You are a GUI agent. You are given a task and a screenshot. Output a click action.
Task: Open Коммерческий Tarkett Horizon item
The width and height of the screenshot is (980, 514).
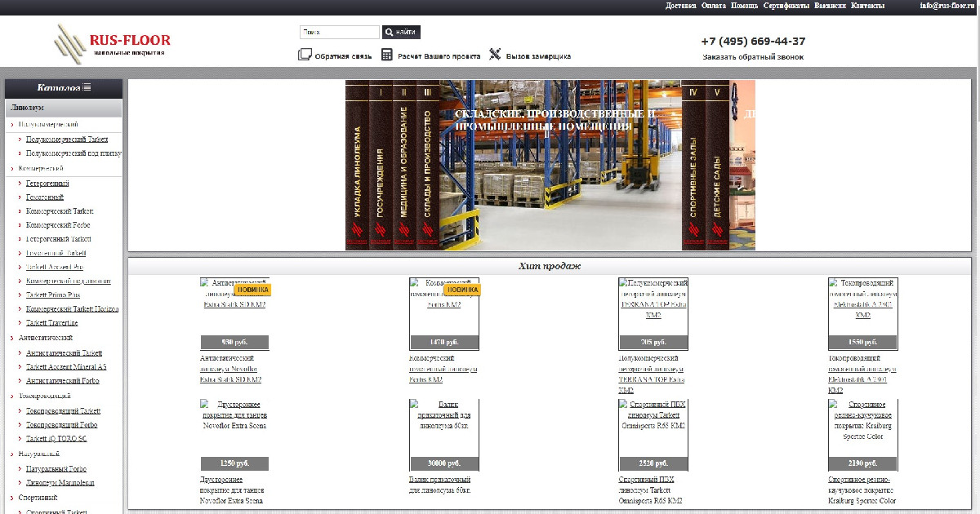pyautogui.click(x=72, y=309)
